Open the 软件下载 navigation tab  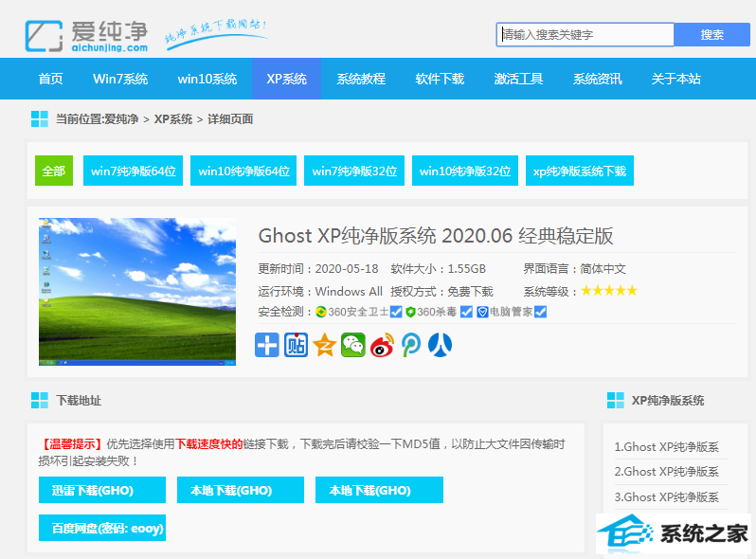(440, 80)
